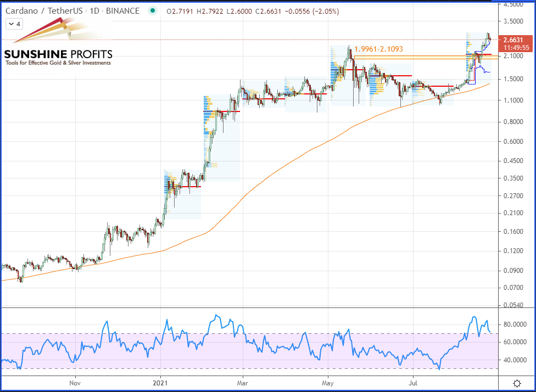
Task: Click the Jul label on time axis
Action: pos(414,383)
